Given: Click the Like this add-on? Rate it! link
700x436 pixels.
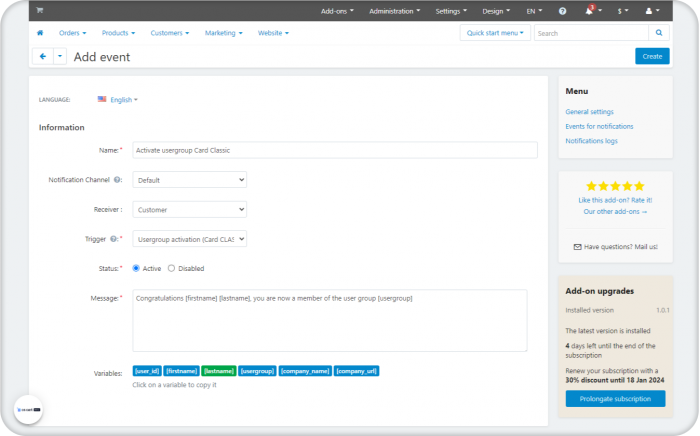Looking at the screenshot, I should [615, 200].
